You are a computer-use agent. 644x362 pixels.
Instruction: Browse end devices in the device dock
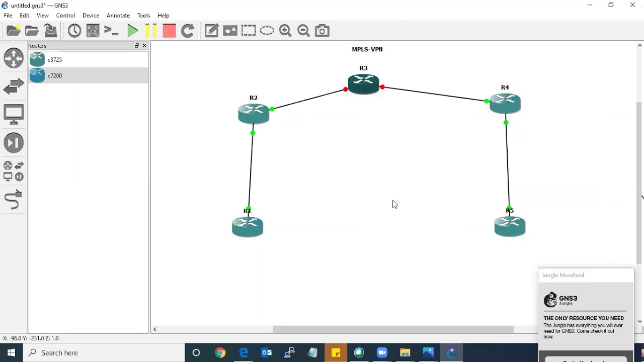point(14,115)
